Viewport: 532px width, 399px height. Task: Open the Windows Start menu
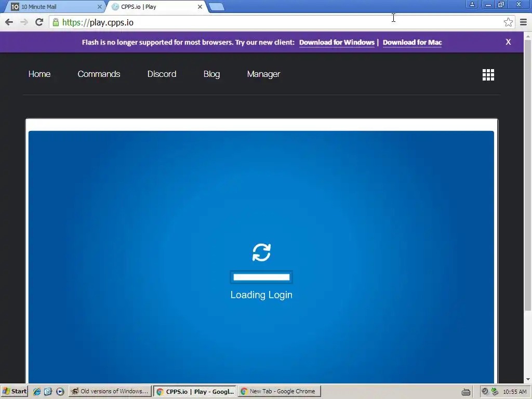(14, 392)
